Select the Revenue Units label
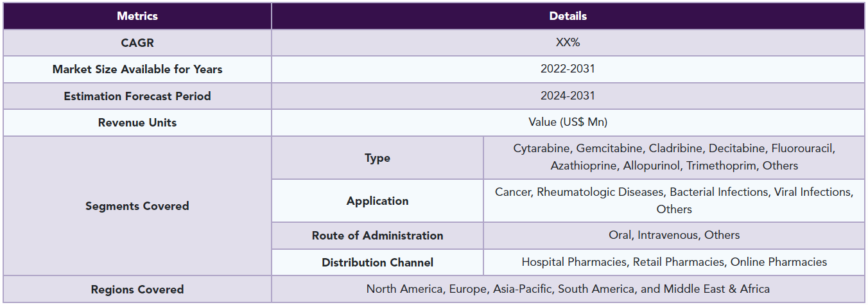The height and width of the screenshot is (305, 868). 137,123
